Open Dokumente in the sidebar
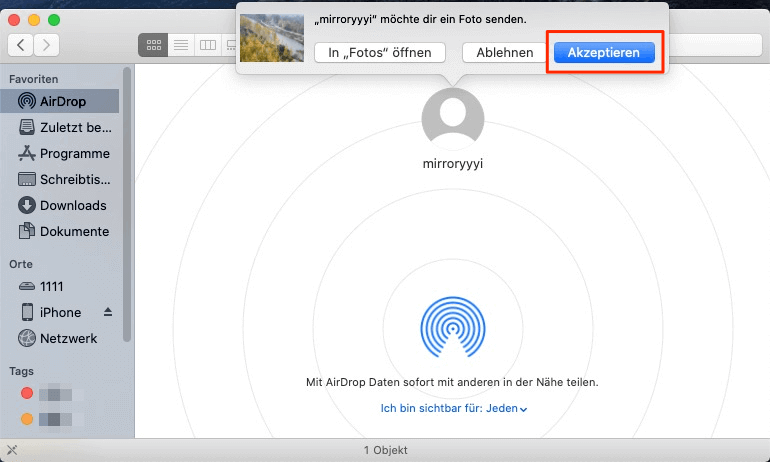 (59, 231)
